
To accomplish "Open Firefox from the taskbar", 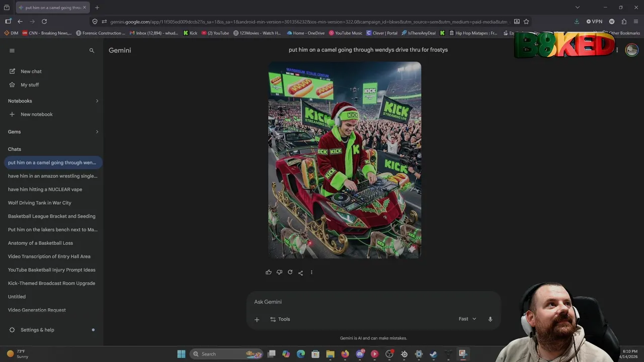I will (x=345, y=354).
